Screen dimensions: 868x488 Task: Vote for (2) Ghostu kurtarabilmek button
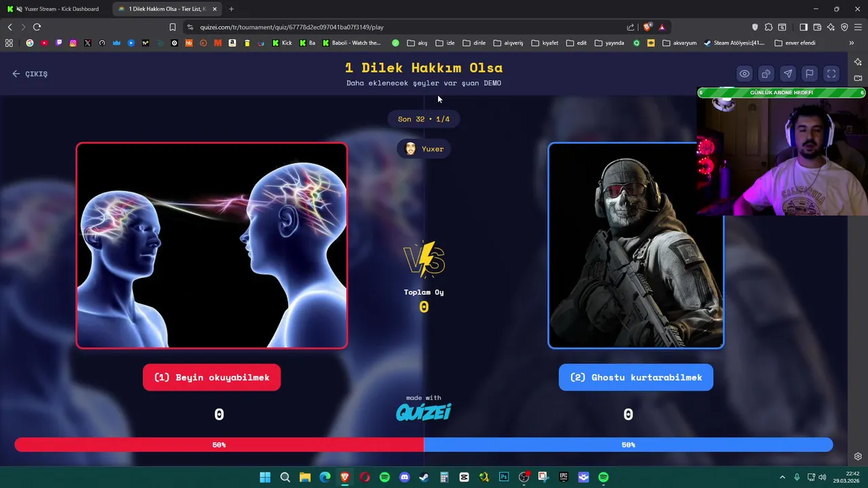click(636, 378)
